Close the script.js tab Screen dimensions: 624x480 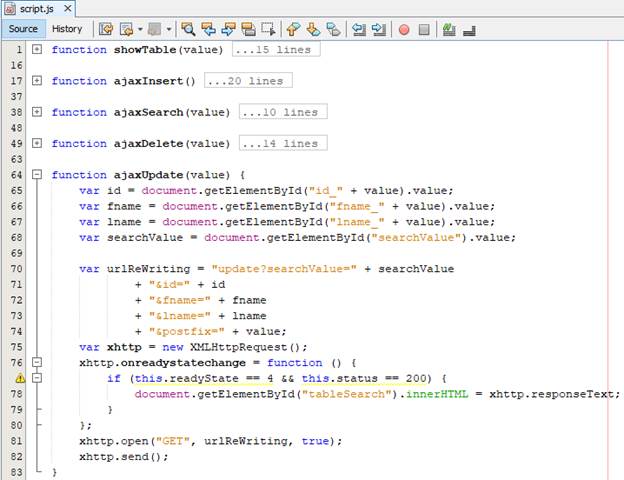click(68, 8)
